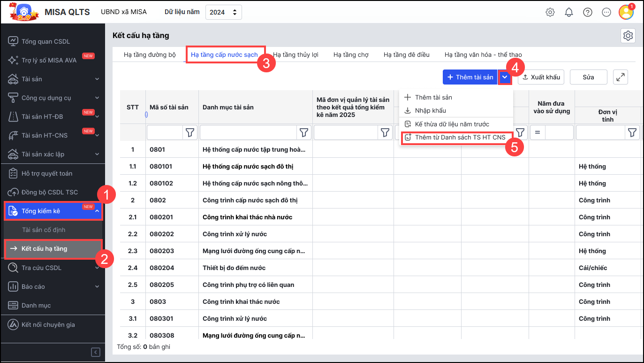The height and width of the screenshot is (363, 644).
Task: Choose Kế thừa dữ liệu năm trước
Action: coord(452,124)
